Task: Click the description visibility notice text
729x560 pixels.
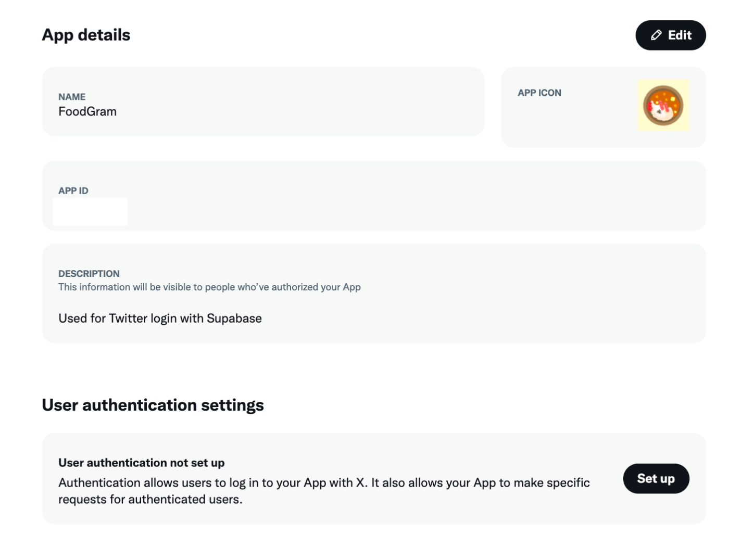Action: [x=209, y=287]
